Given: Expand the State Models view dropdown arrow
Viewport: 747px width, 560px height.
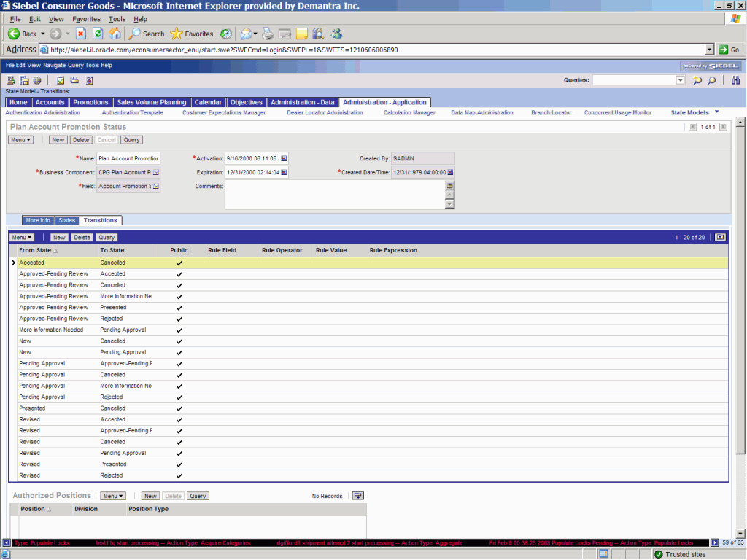Looking at the screenshot, I should (x=717, y=112).
